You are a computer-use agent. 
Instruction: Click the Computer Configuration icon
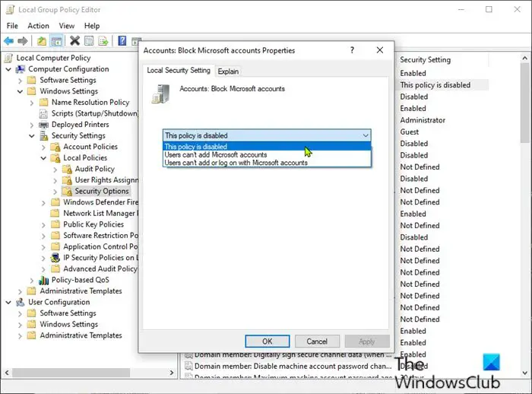pos(21,69)
